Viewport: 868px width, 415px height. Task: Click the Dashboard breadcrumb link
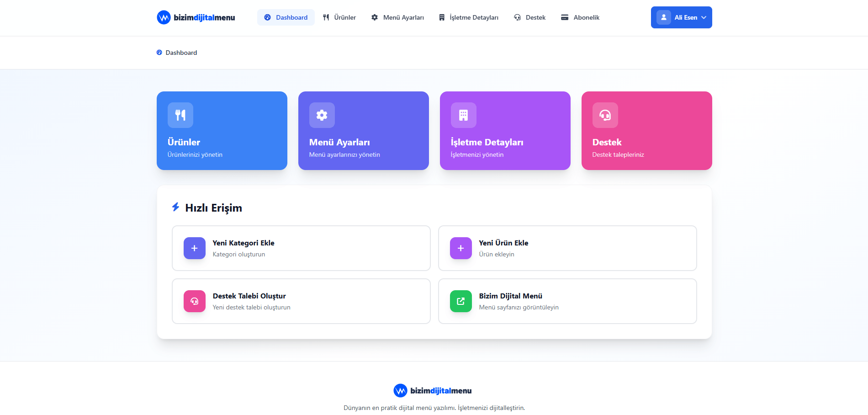[x=181, y=53]
